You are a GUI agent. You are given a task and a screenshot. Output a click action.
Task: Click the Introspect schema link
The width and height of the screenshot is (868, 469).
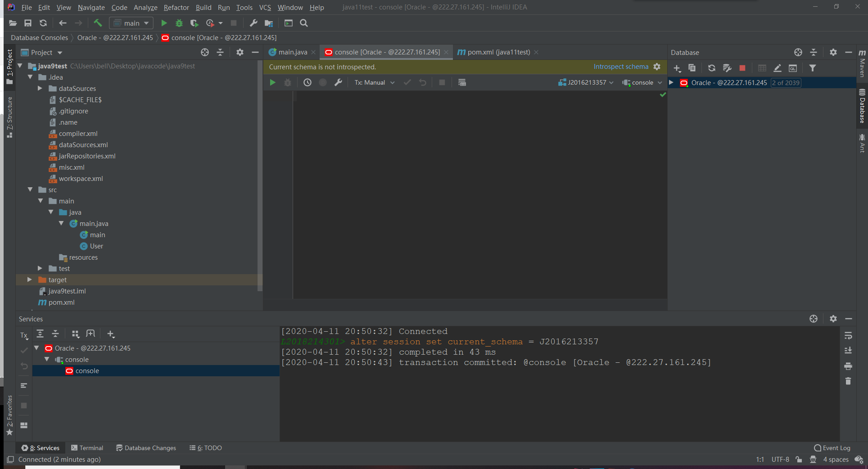(621, 67)
